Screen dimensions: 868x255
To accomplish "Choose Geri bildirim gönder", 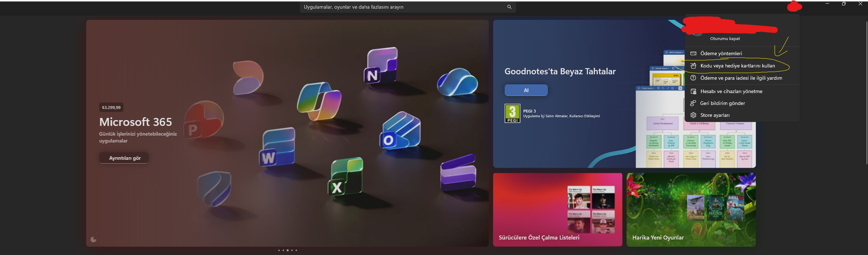I will (x=742, y=103).
